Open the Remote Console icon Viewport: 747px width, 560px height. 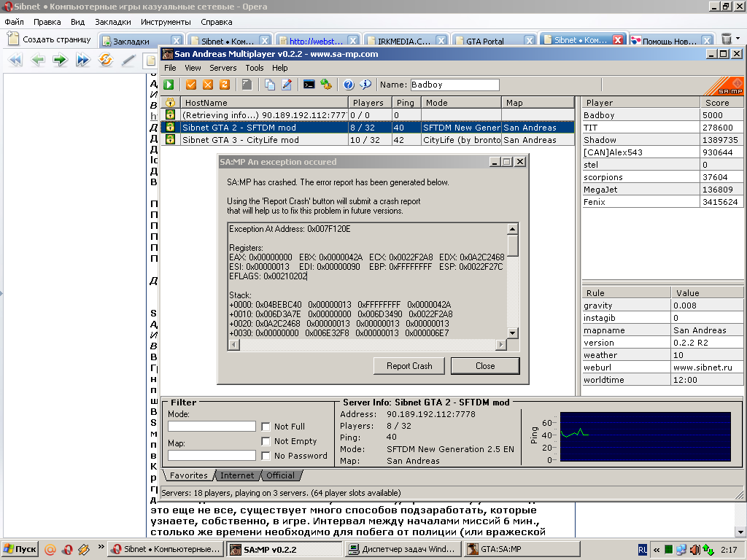(309, 85)
